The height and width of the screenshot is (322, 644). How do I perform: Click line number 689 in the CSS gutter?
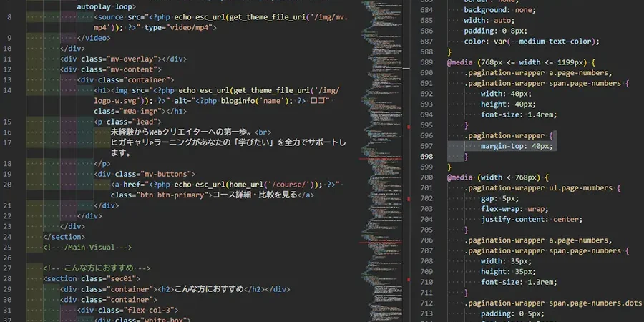tap(426, 62)
